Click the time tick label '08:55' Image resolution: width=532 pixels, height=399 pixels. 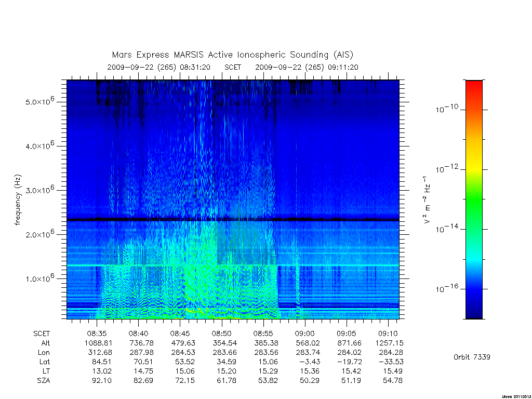click(263, 334)
